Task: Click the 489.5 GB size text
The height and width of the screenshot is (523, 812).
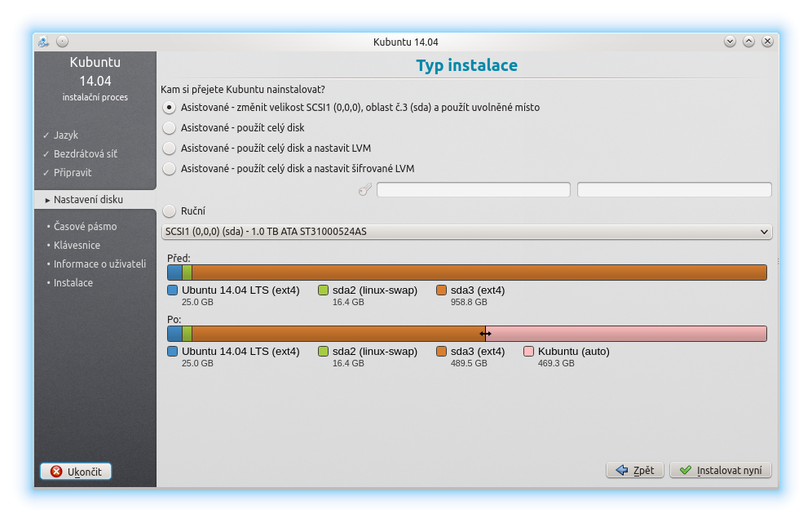Action: click(x=469, y=363)
